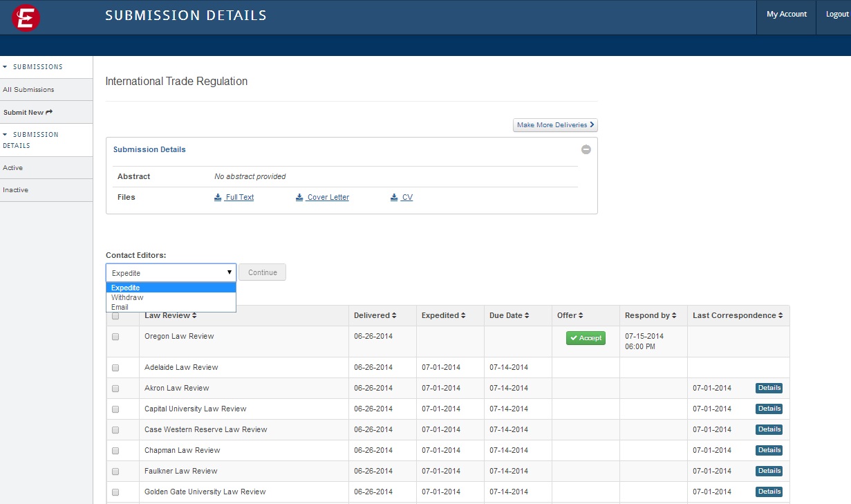Sort table by Delivered column arrows
851x504 pixels.
click(394, 316)
